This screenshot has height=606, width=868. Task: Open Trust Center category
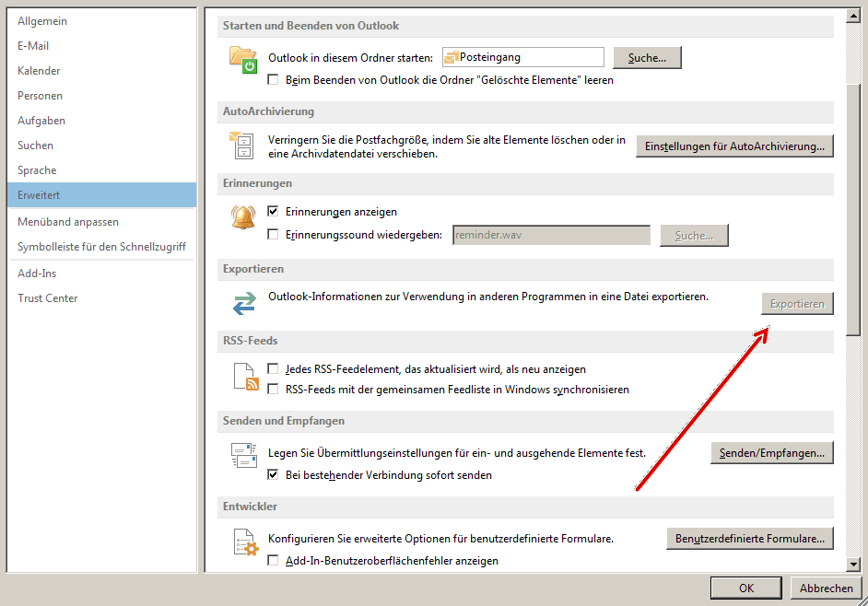102,298
